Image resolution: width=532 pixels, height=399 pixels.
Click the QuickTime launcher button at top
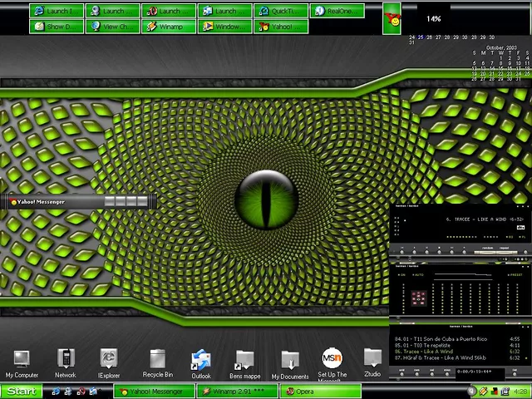[280, 11]
